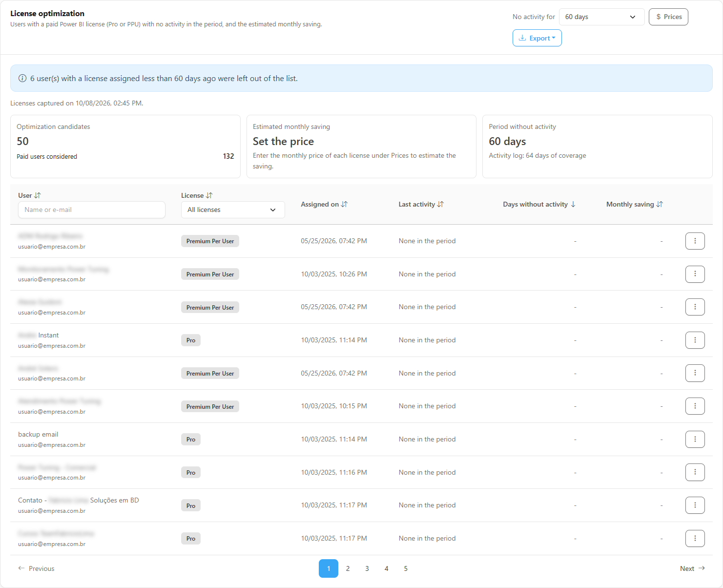This screenshot has height=588, width=723.
Task: Click the Activity log: 64 days of coverage text
Action: point(537,155)
